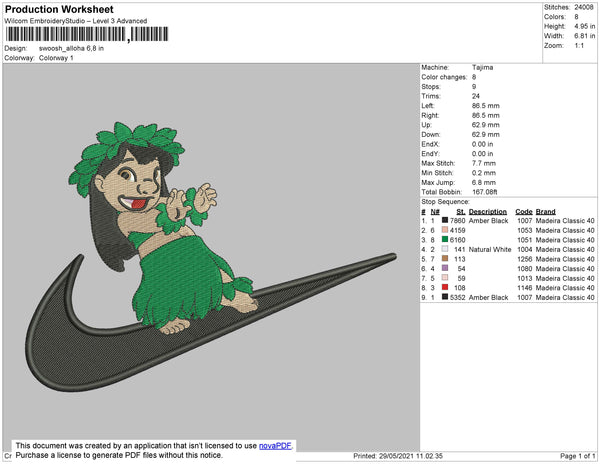Click design name 'swoosh_alloha 6,8 in'
This screenshot has width=600, height=464.
click(71, 49)
